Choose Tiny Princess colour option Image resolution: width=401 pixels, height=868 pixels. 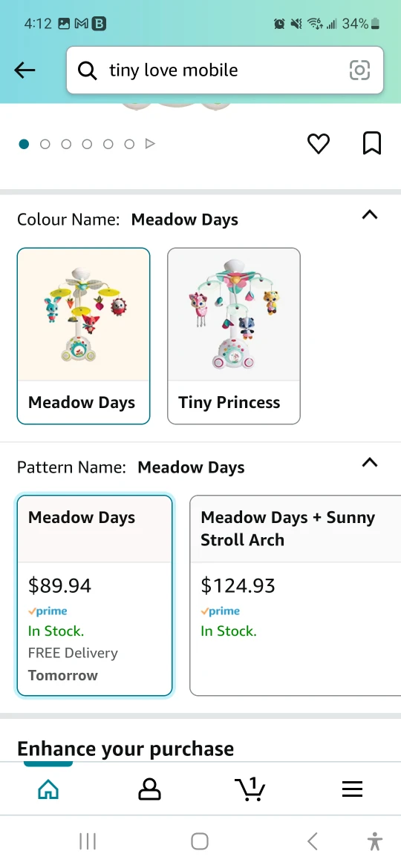pyautogui.click(x=234, y=336)
